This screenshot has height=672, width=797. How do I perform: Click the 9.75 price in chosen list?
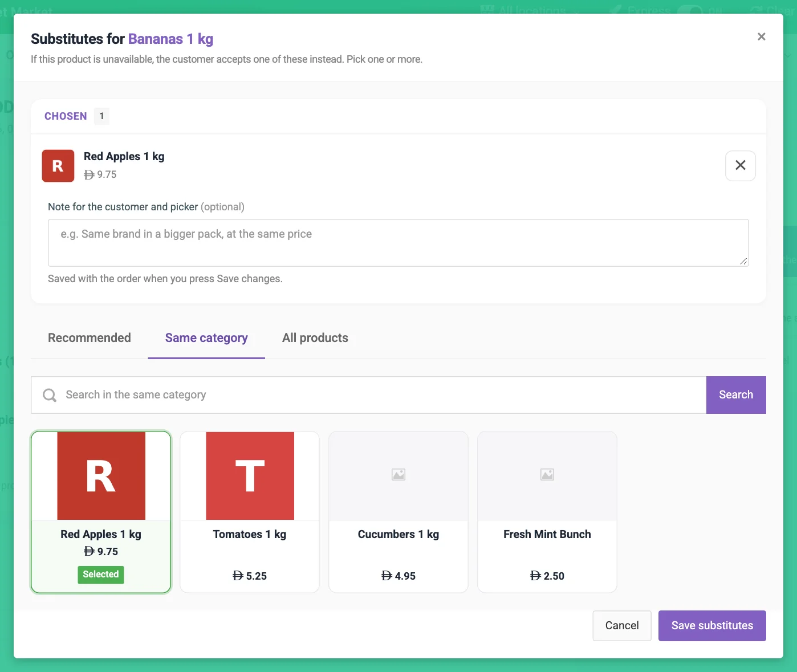point(100,174)
